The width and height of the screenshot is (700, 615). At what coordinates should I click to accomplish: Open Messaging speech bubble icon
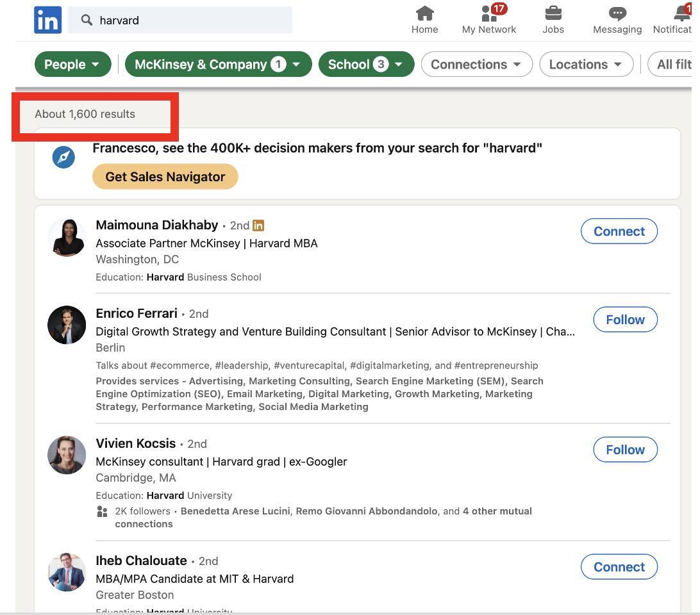(x=617, y=20)
